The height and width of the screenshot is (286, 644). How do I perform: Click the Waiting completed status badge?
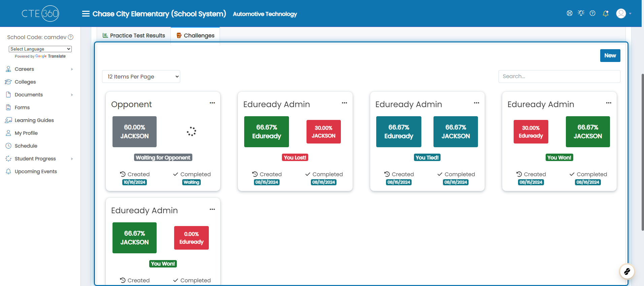click(x=191, y=182)
